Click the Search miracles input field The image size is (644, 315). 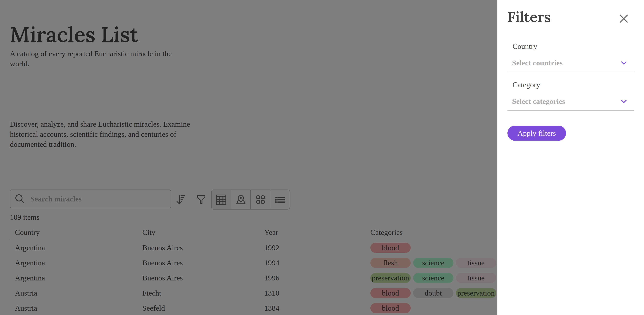(90, 199)
